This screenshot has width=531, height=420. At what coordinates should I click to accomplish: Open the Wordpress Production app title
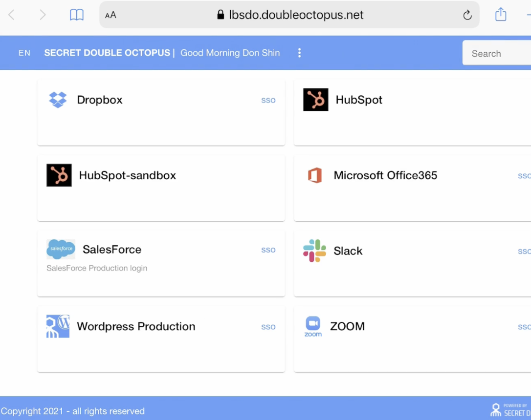136,326
